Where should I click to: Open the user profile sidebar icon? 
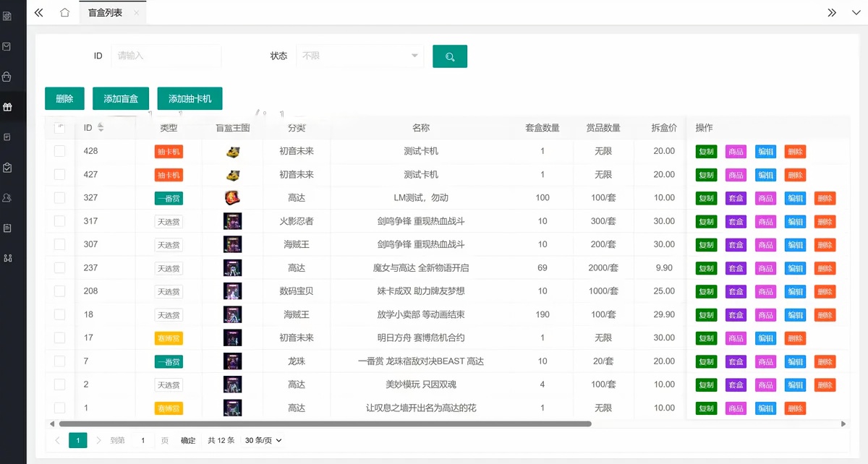pyautogui.click(x=7, y=197)
